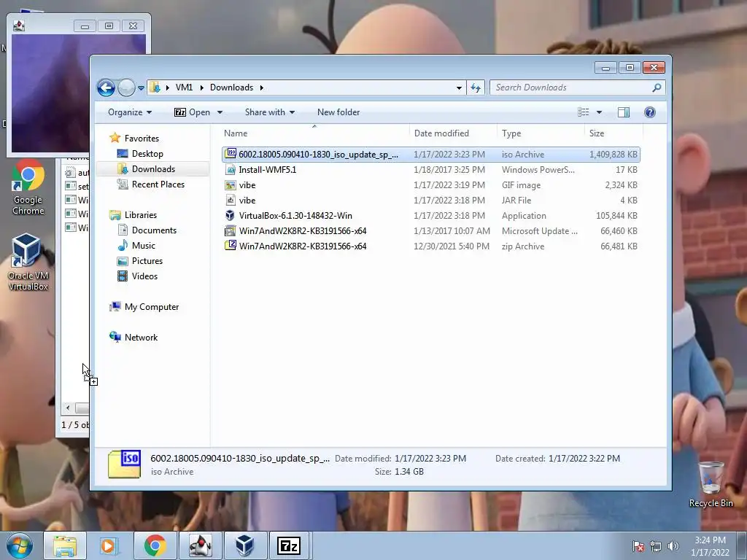This screenshot has height=560, width=747.
Task: Click the large iso icon in details pane
Action: pyautogui.click(x=124, y=464)
